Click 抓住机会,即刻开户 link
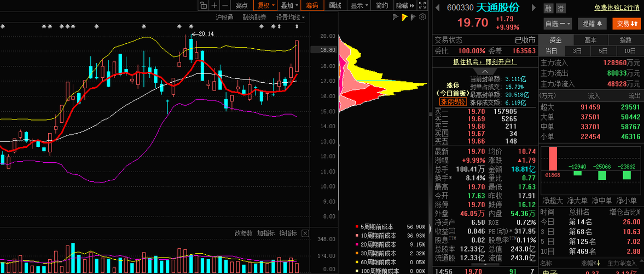 [x=485, y=62]
